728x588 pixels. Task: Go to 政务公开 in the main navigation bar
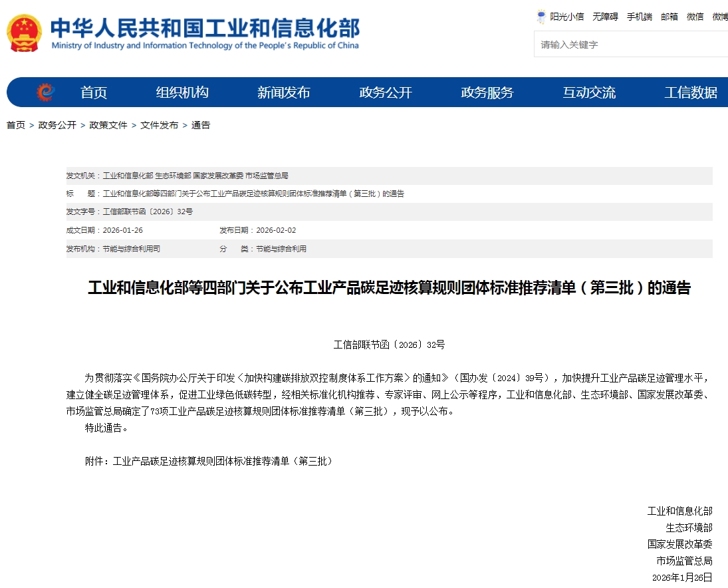[386, 92]
